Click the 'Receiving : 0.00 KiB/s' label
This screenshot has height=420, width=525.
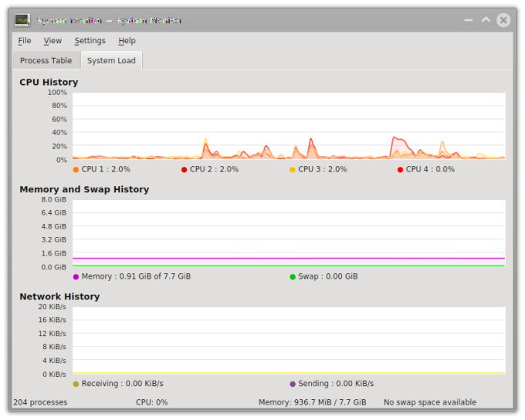click(122, 384)
